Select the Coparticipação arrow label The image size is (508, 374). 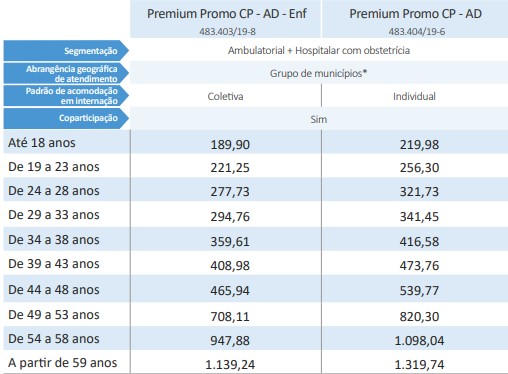click(66, 118)
